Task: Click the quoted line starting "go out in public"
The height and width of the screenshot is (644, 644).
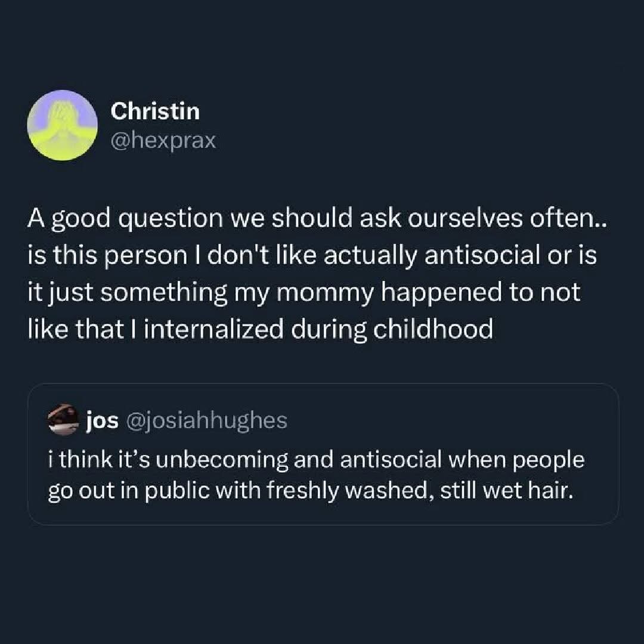Action: 305,493
